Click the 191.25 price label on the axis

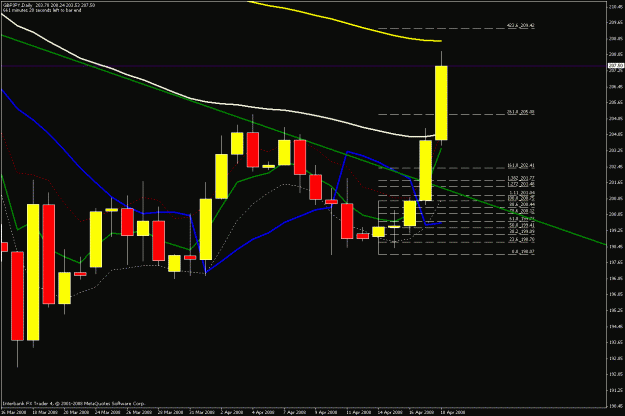(615, 390)
